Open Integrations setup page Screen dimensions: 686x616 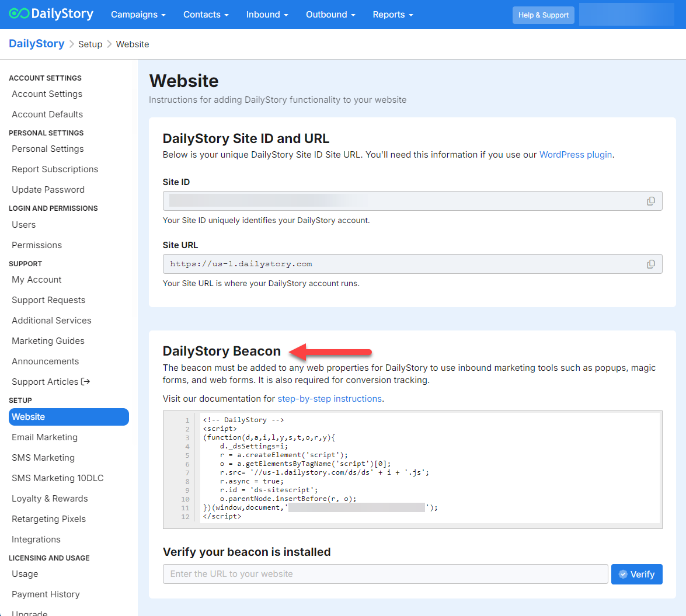[x=36, y=539]
